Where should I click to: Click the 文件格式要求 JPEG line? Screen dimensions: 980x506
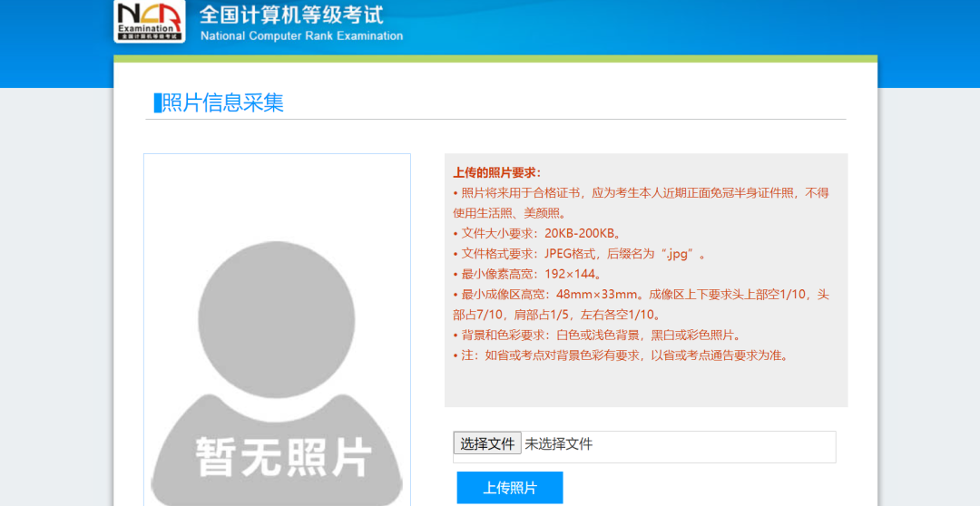coord(580,254)
